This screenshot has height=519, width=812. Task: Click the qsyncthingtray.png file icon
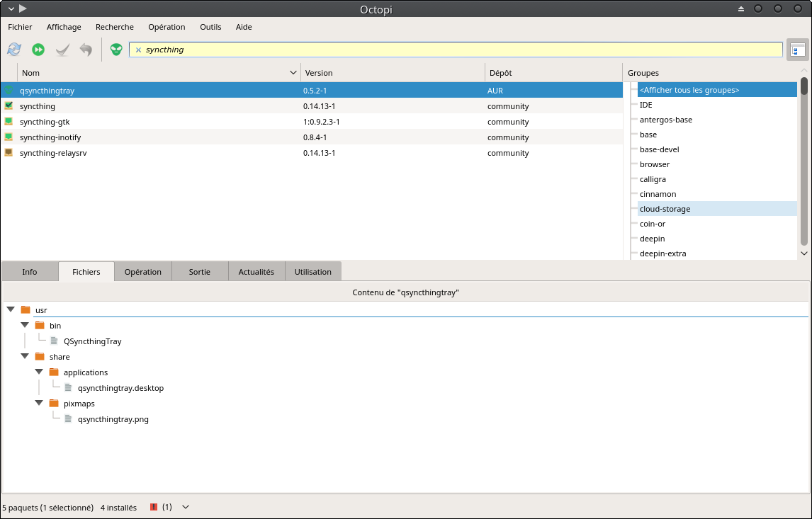point(68,418)
